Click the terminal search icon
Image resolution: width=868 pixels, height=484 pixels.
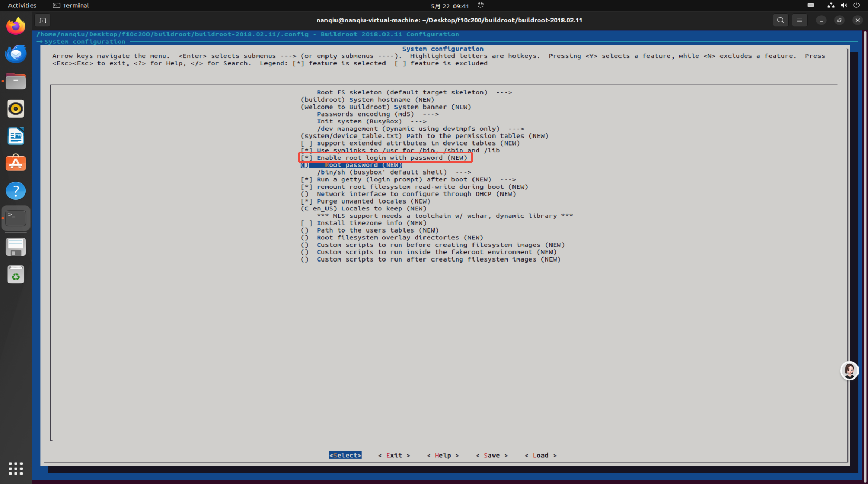click(x=781, y=20)
